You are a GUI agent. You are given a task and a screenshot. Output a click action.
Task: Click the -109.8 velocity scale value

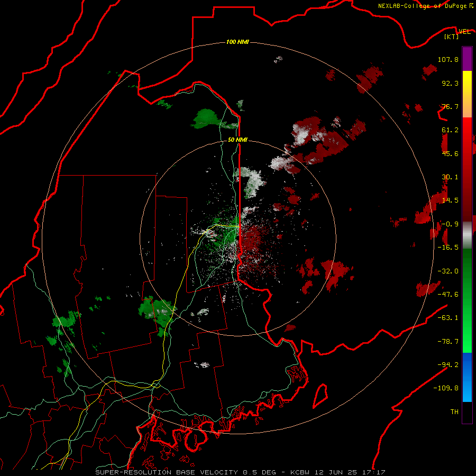446,388
